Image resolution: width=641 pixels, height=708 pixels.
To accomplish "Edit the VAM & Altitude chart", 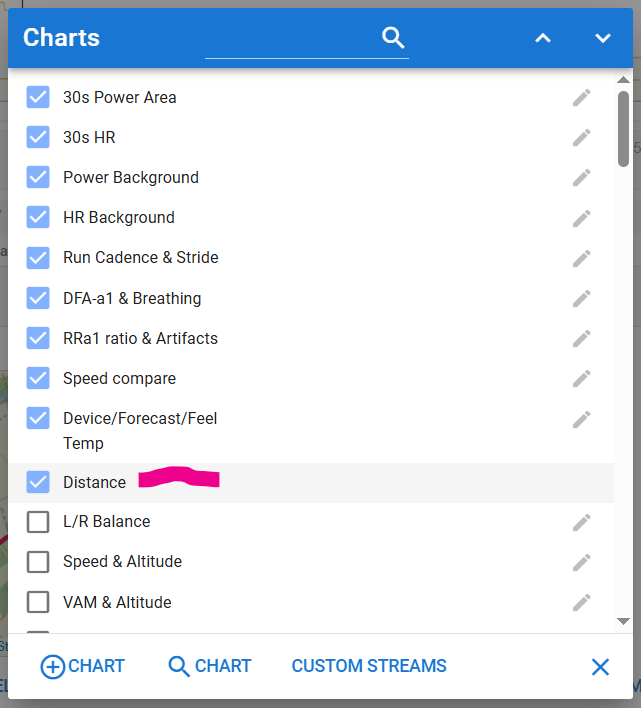I will coord(581,602).
